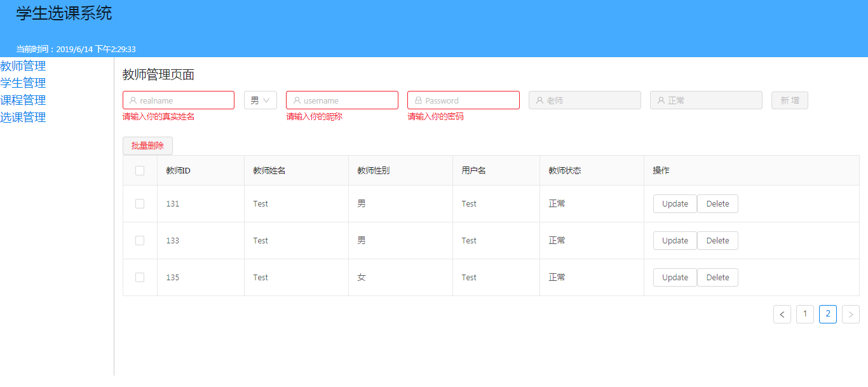The image size is (868, 387).
Task: Click the 当前时间 timestamp text
Action: click(x=76, y=49)
